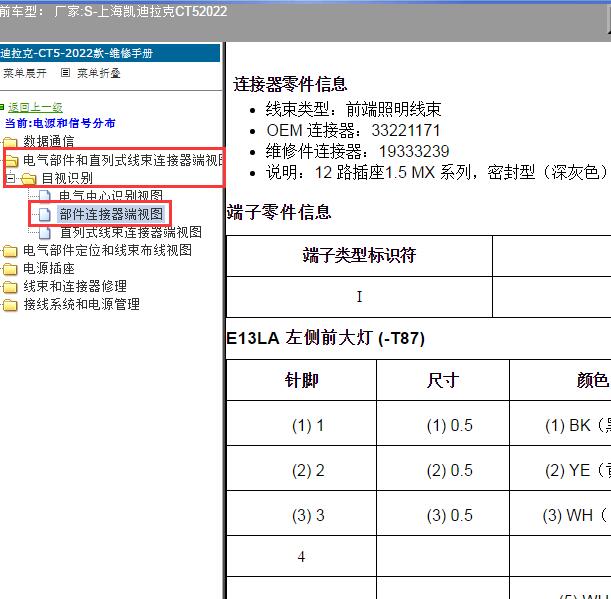Click the folder icon beside 电源插座
The height and width of the screenshot is (599, 611).
tap(11, 269)
